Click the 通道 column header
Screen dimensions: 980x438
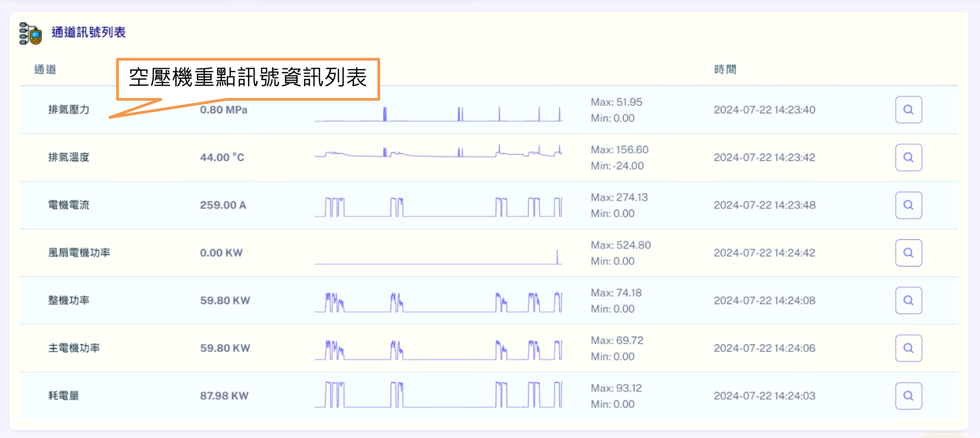pos(45,69)
